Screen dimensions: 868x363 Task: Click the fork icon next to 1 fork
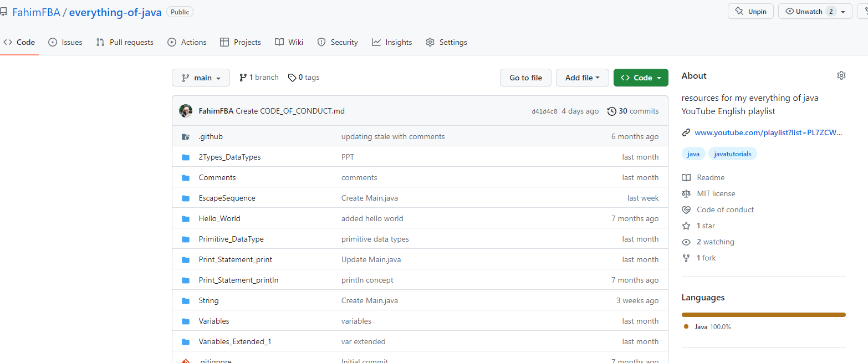686,258
